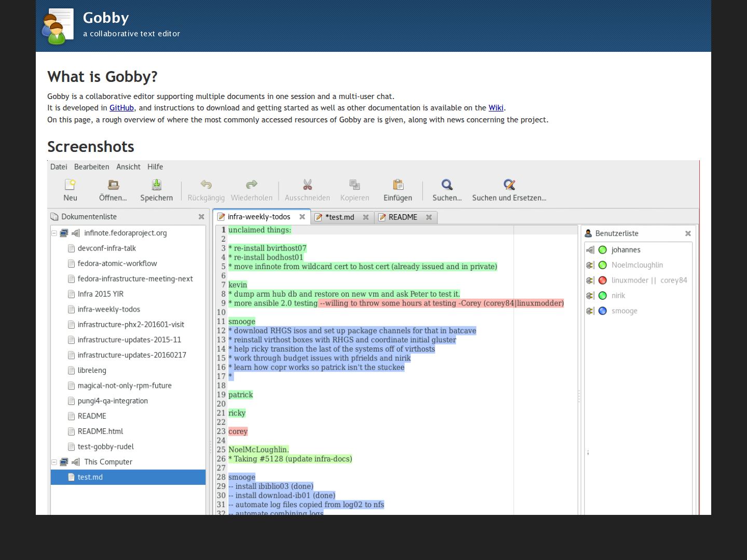Open fedora-infrastructure-meeting-next document
747x560 pixels.
[x=135, y=279]
